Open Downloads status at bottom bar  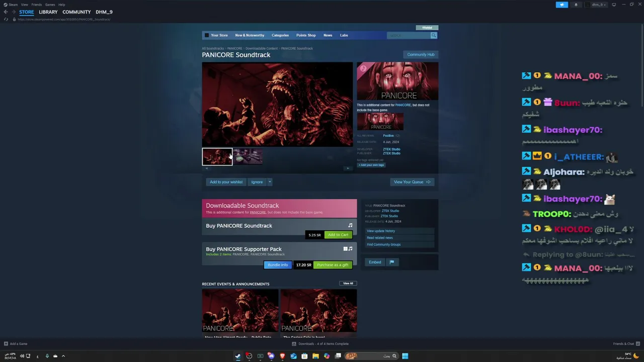(x=320, y=344)
